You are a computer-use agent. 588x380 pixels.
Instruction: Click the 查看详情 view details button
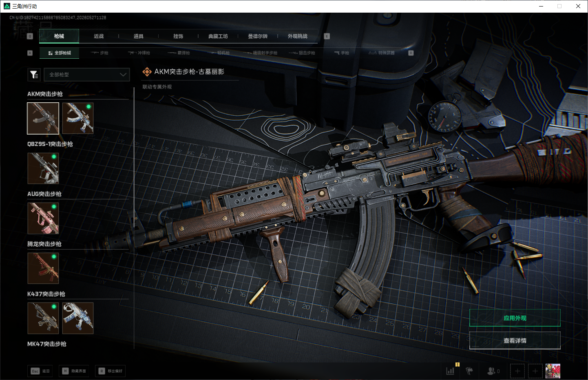515,340
